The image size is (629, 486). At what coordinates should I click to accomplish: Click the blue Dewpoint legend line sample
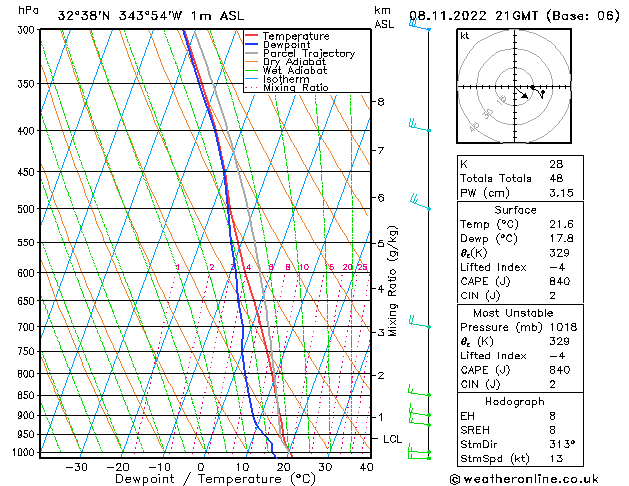point(251,45)
